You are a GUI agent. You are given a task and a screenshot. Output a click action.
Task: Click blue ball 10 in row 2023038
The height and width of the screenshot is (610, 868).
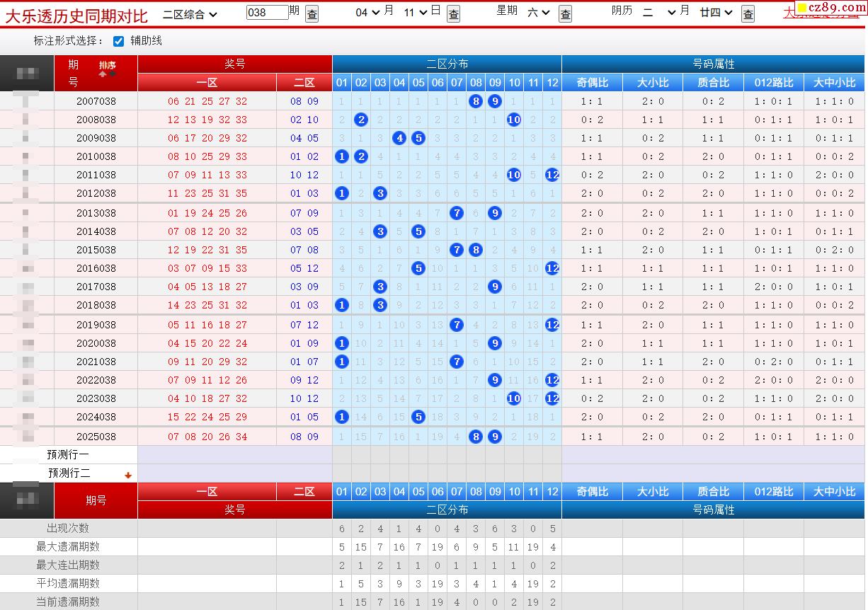pyautogui.click(x=514, y=398)
